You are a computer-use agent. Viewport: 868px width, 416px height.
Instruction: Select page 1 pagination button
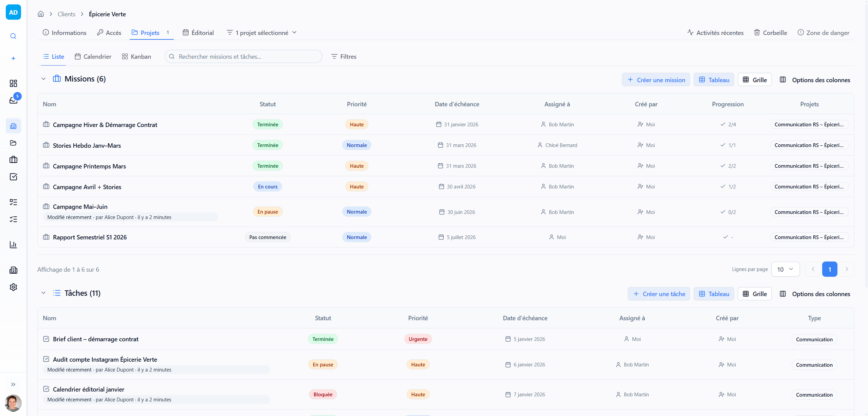pyautogui.click(x=830, y=269)
